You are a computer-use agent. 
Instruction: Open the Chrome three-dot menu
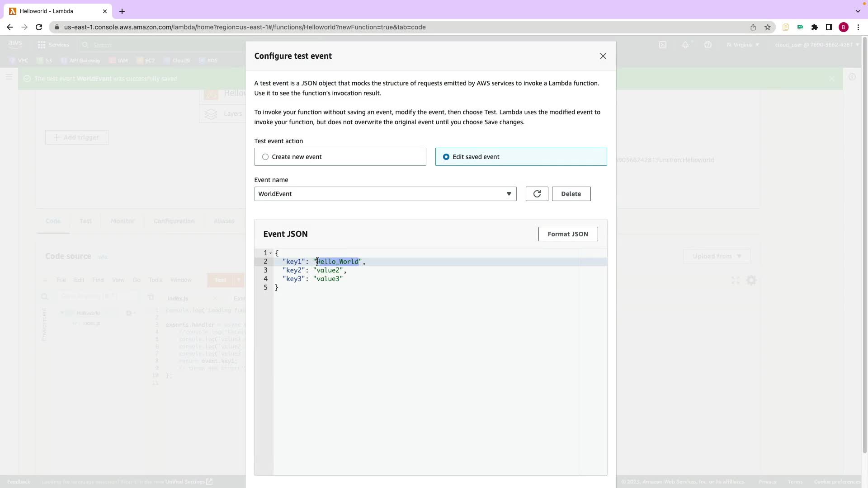coord(858,27)
